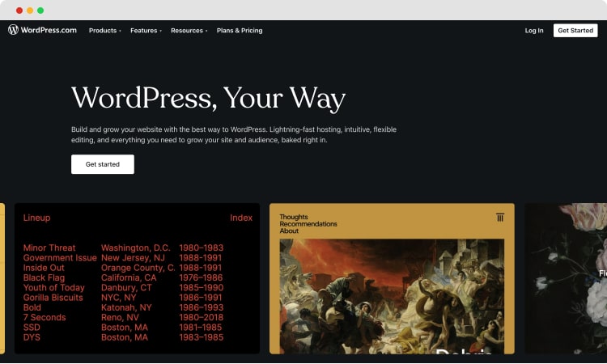
Task: Click the 'Bold' band name
Action: [x=32, y=307]
